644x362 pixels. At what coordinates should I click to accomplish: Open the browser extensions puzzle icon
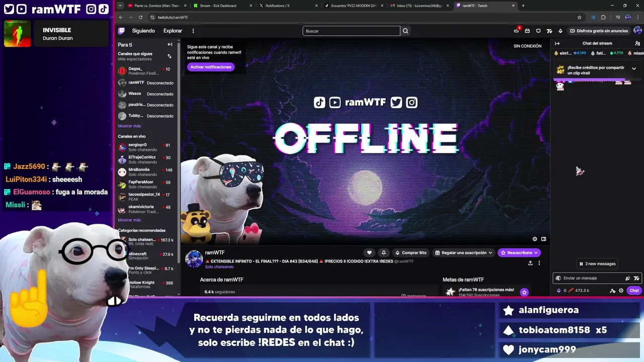click(603, 17)
